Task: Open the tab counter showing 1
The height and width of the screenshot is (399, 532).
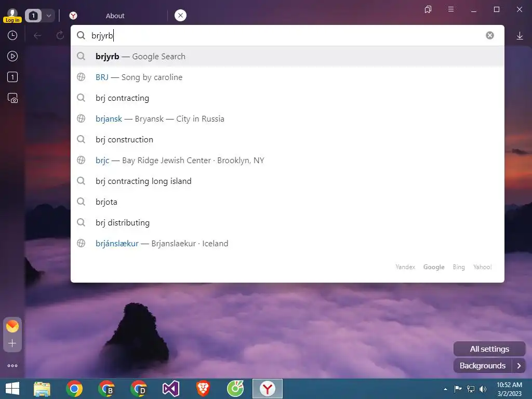Action: click(x=33, y=16)
